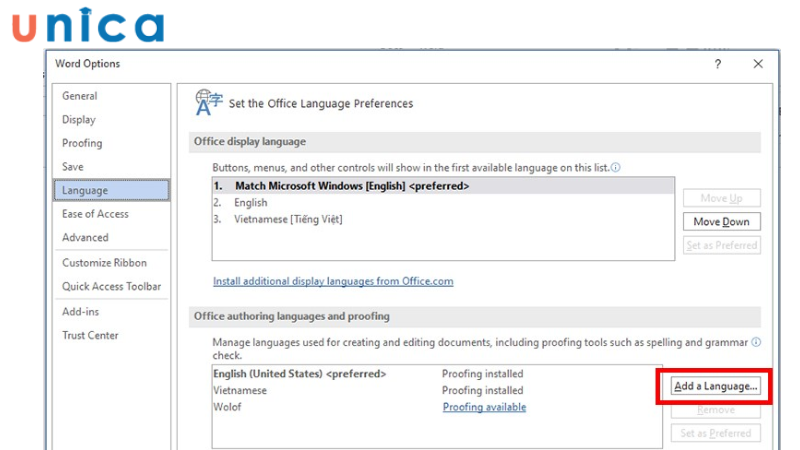Screen dimensions: 800x450
Task: Click the info icon beside display language description
Action: (x=616, y=167)
